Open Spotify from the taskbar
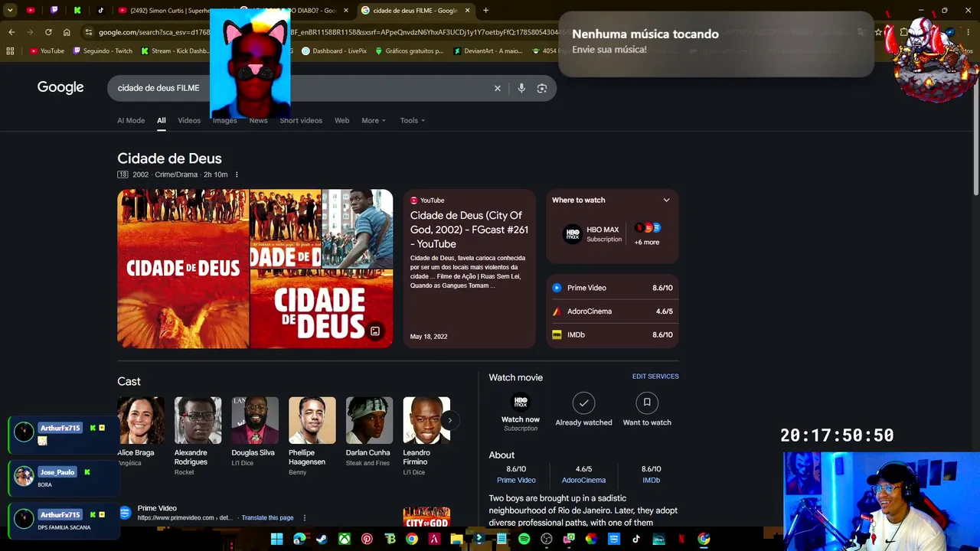The width and height of the screenshot is (980, 551). [524, 539]
